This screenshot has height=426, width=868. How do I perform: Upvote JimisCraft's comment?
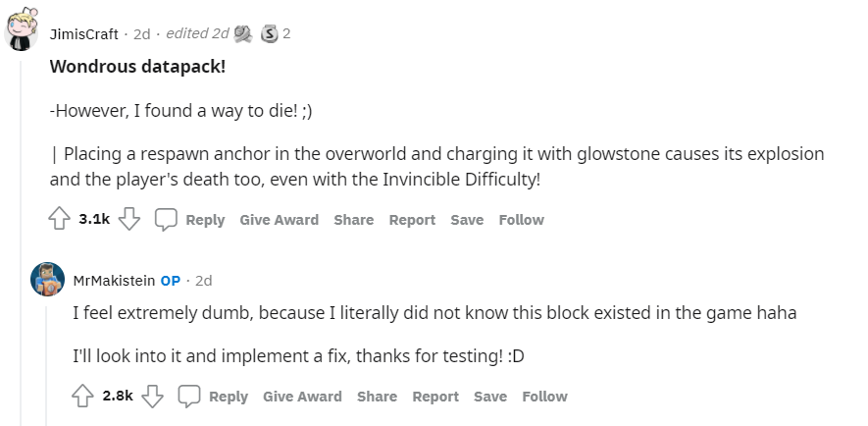click(59, 219)
